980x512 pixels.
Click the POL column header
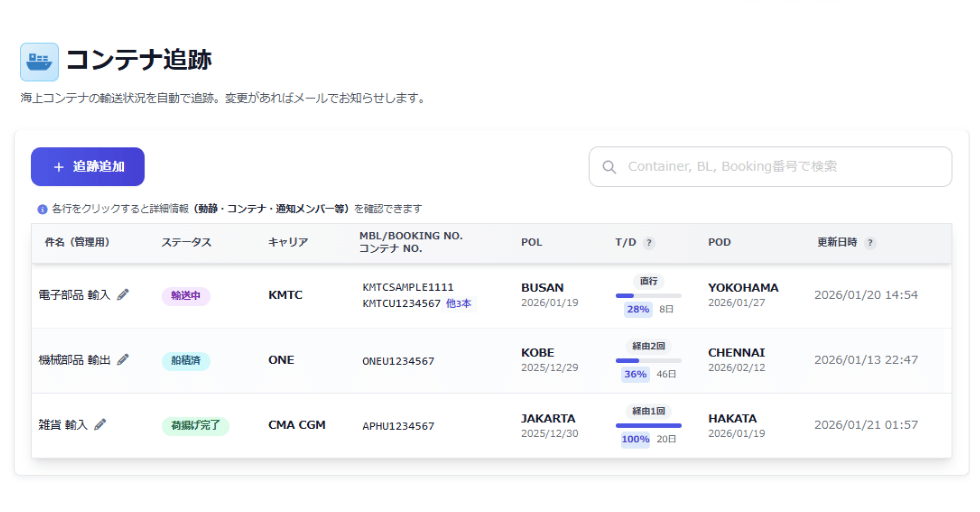pyautogui.click(x=531, y=243)
